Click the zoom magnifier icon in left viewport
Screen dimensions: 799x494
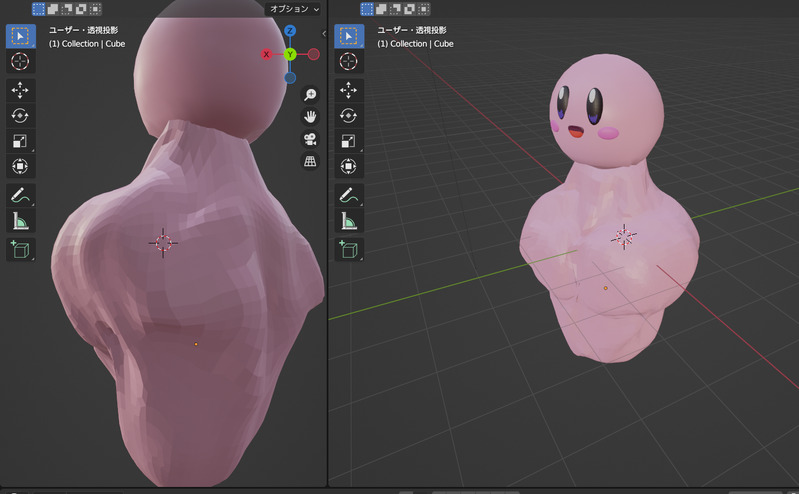(310, 95)
